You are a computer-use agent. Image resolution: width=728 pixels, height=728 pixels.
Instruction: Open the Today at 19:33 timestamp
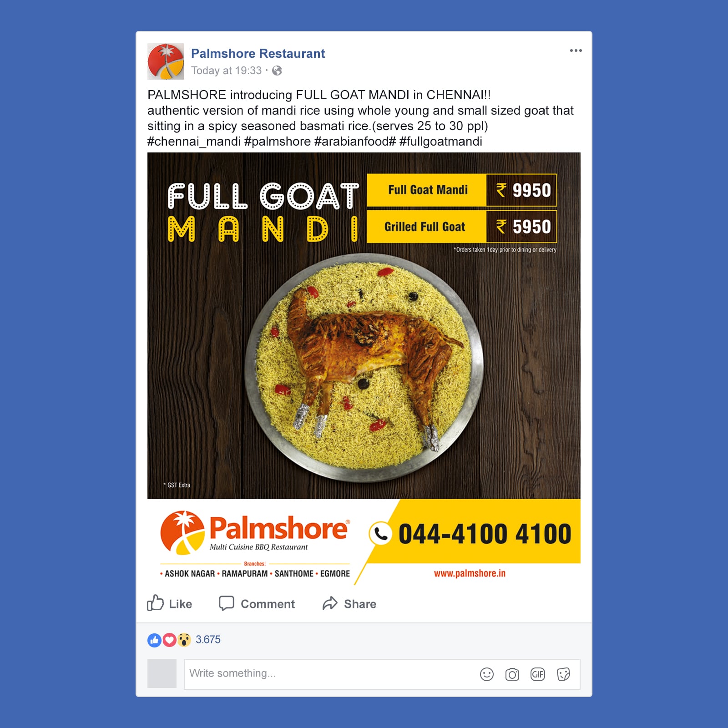(x=227, y=71)
